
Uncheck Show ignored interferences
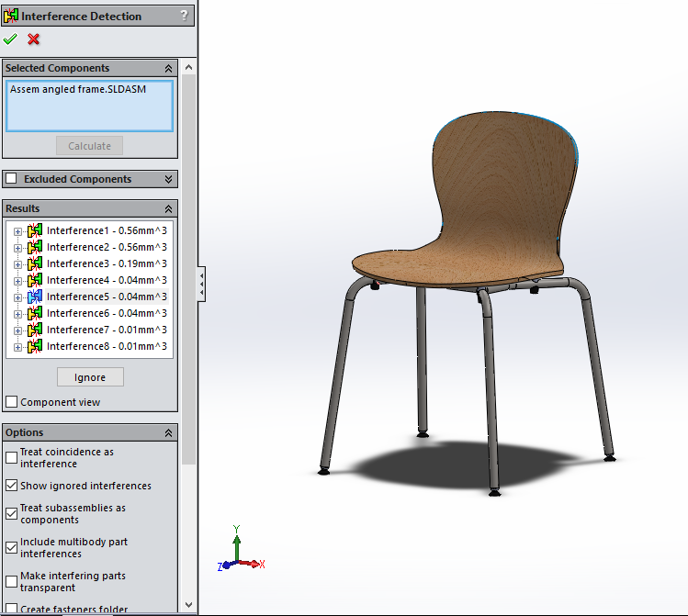coord(12,486)
